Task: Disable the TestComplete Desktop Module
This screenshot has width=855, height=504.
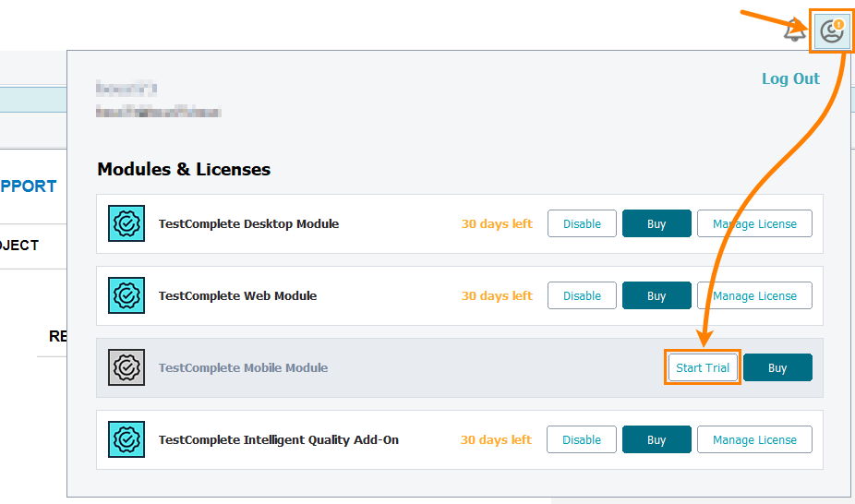Action: tap(582, 224)
